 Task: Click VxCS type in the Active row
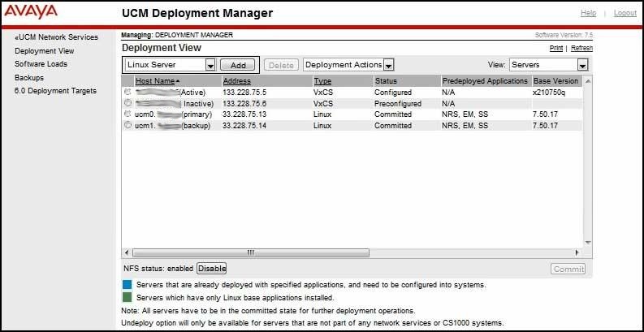point(323,93)
